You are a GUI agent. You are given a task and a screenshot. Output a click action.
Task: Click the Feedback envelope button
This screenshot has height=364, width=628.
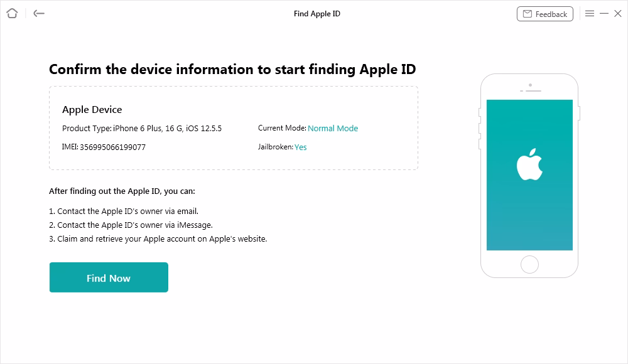544,14
